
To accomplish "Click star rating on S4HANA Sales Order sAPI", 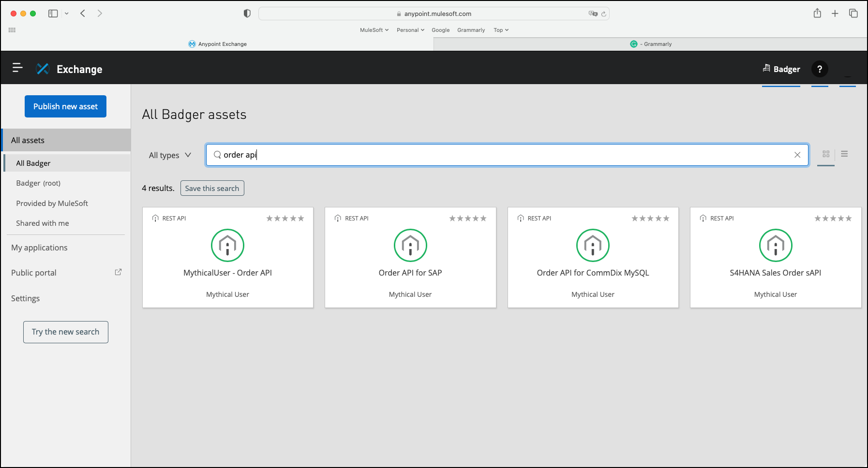I will coord(833,219).
